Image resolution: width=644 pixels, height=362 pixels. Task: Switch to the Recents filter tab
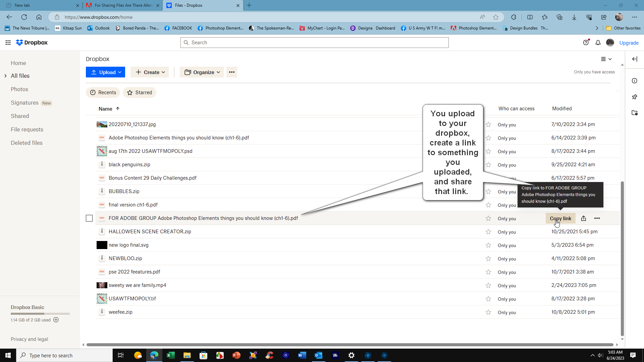point(103,93)
